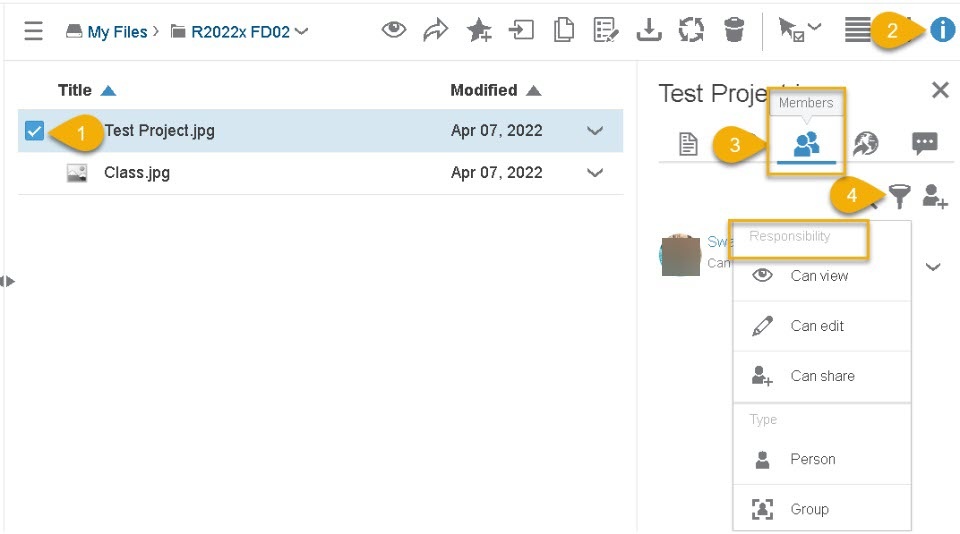
Task: Click the share arrow icon in toolbar
Action: click(x=435, y=31)
